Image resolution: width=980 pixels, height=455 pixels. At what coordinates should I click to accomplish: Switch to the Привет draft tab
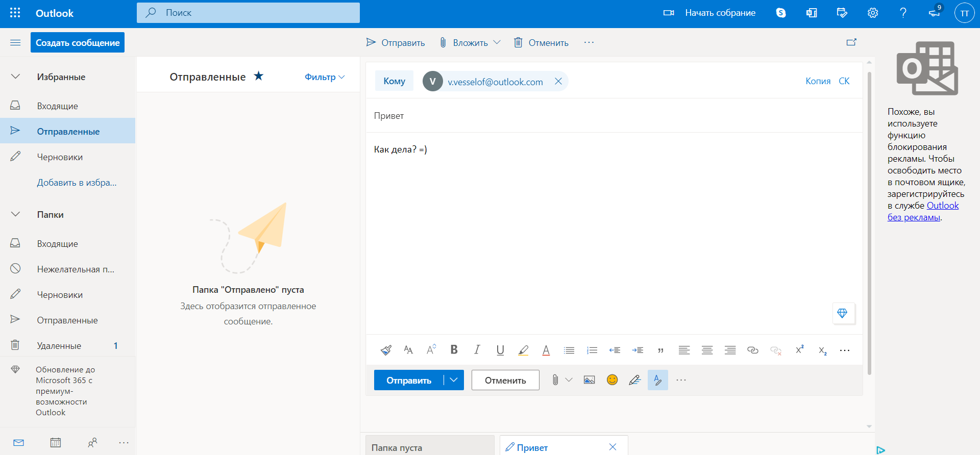532,447
